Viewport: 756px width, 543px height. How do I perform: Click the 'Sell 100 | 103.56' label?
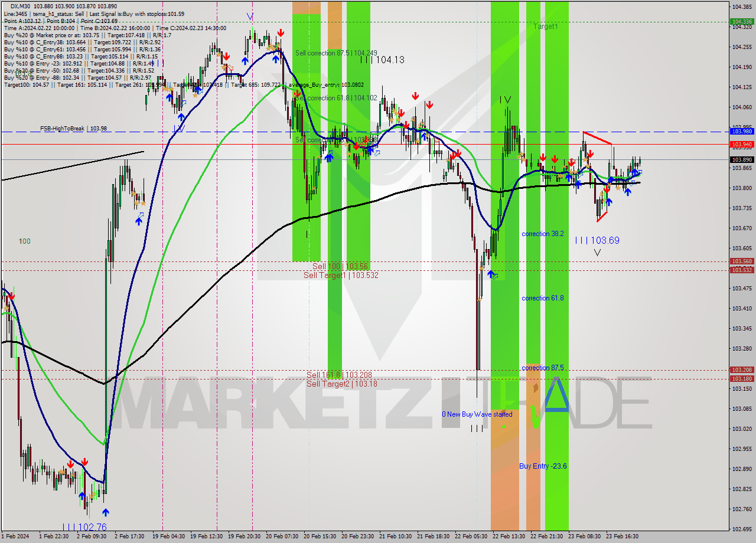click(x=340, y=267)
